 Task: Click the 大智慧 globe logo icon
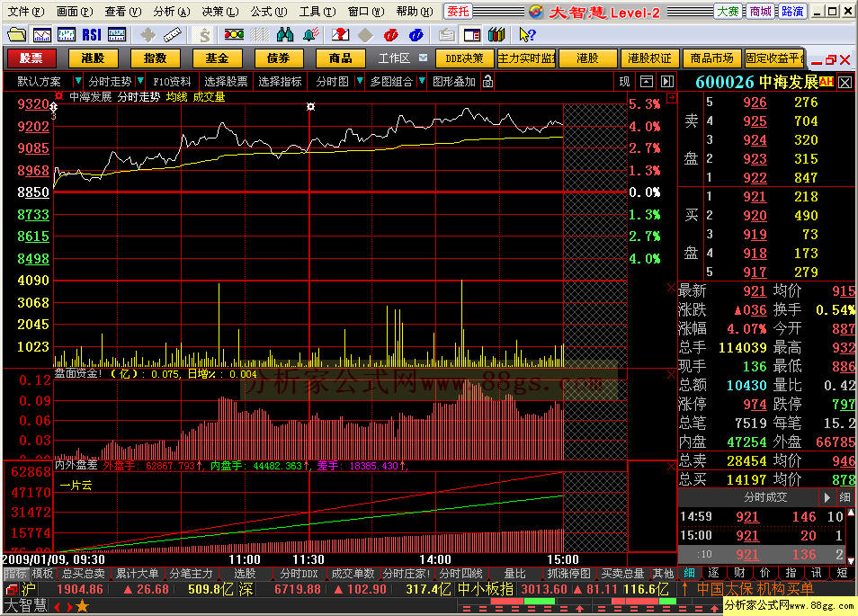[x=536, y=12]
